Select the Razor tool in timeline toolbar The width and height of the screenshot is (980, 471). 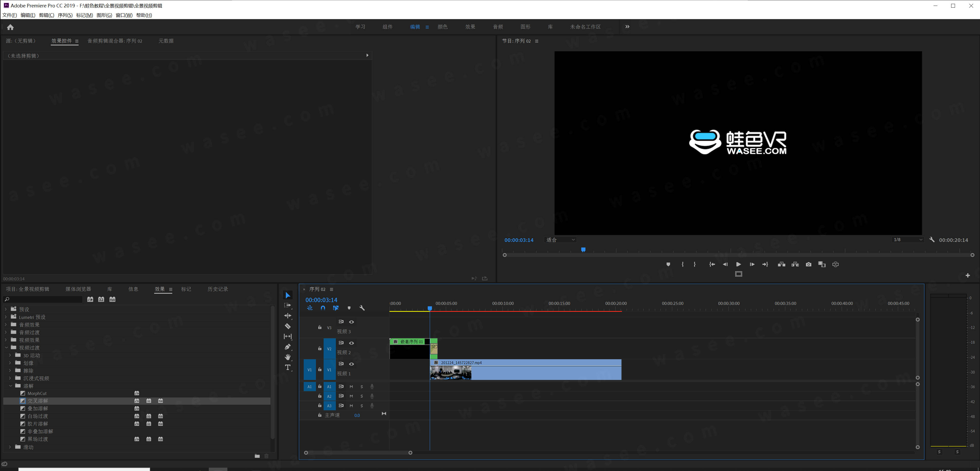[x=288, y=326]
